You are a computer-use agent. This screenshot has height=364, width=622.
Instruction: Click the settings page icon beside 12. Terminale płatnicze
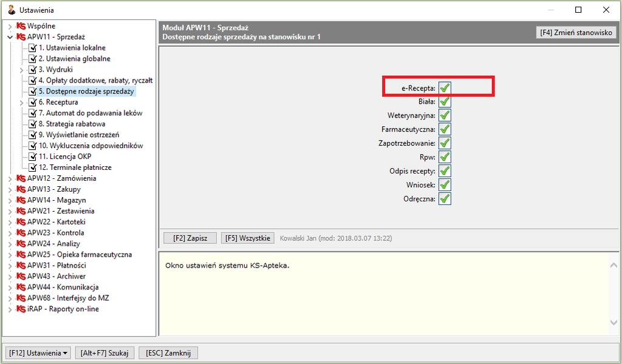click(33, 167)
